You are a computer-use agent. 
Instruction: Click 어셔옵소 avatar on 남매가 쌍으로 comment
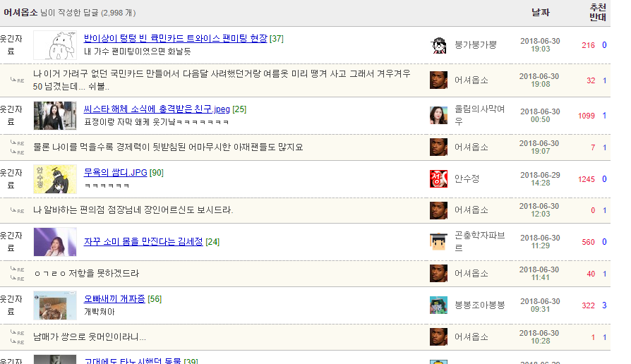coord(438,337)
